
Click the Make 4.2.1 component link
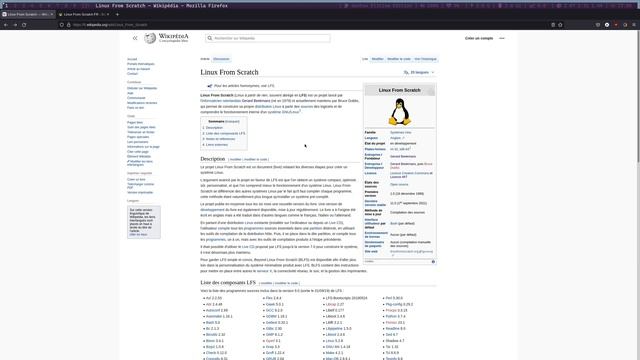tap(334, 353)
